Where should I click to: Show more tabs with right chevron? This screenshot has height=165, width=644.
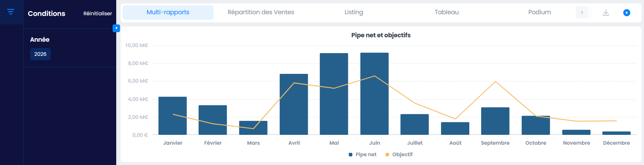pyautogui.click(x=582, y=13)
